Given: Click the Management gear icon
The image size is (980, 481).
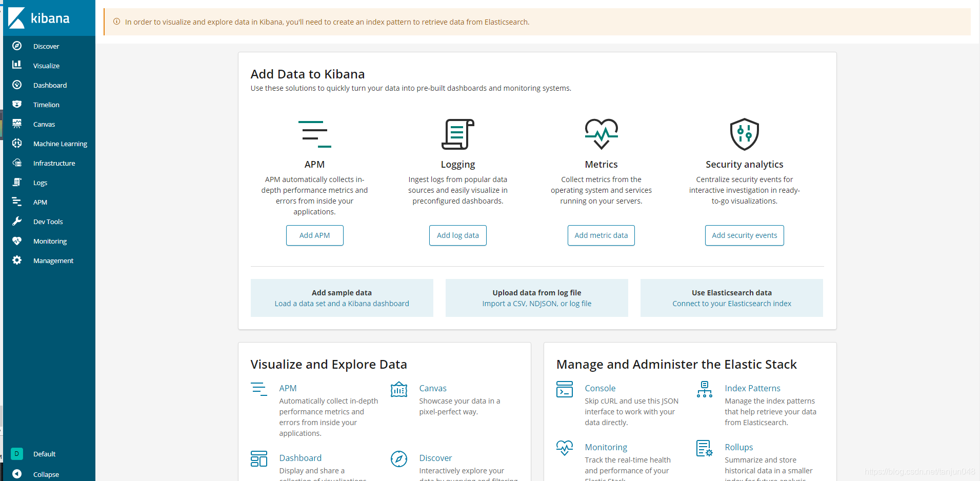Looking at the screenshot, I should pyautogui.click(x=17, y=260).
